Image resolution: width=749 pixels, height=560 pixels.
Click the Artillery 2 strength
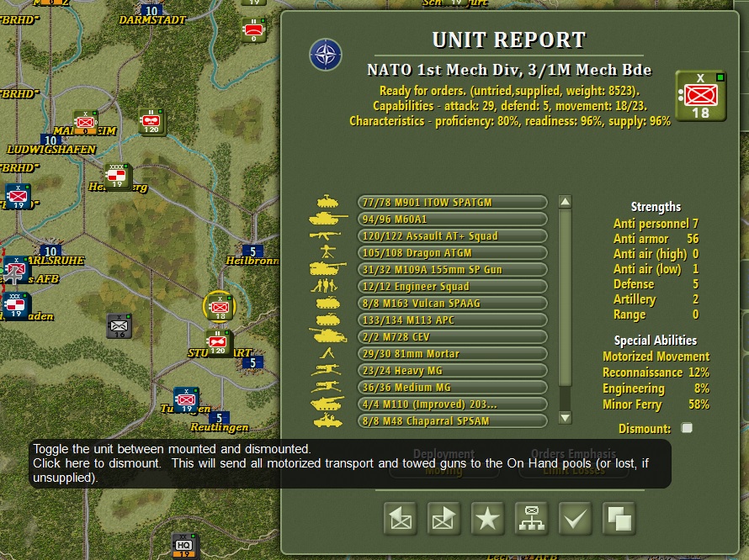point(656,299)
